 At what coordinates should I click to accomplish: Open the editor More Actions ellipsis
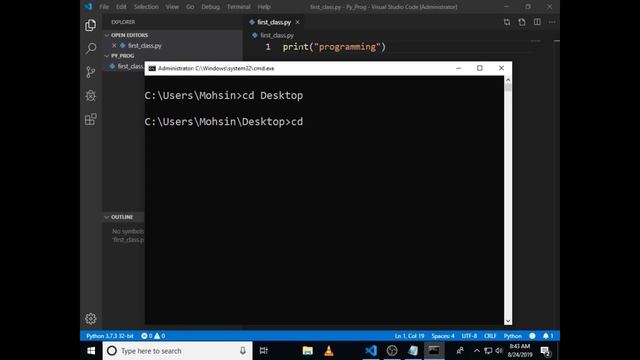pyautogui.click(x=552, y=22)
